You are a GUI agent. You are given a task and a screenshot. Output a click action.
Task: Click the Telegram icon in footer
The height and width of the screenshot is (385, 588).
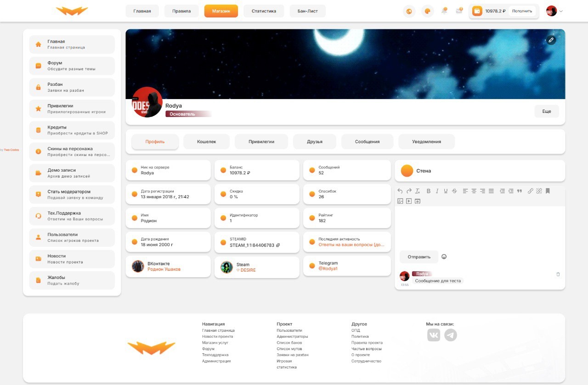(451, 335)
